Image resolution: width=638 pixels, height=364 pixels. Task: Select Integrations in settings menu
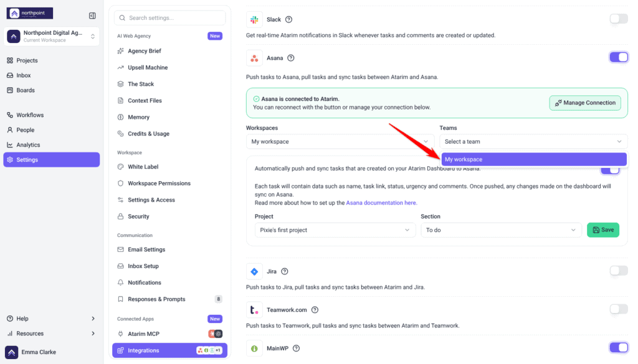tap(169, 350)
